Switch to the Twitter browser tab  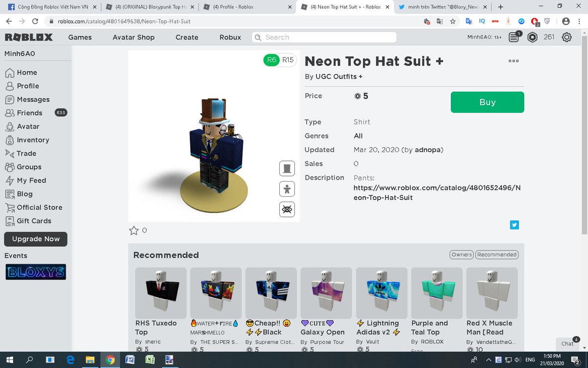(x=443, y=7)
